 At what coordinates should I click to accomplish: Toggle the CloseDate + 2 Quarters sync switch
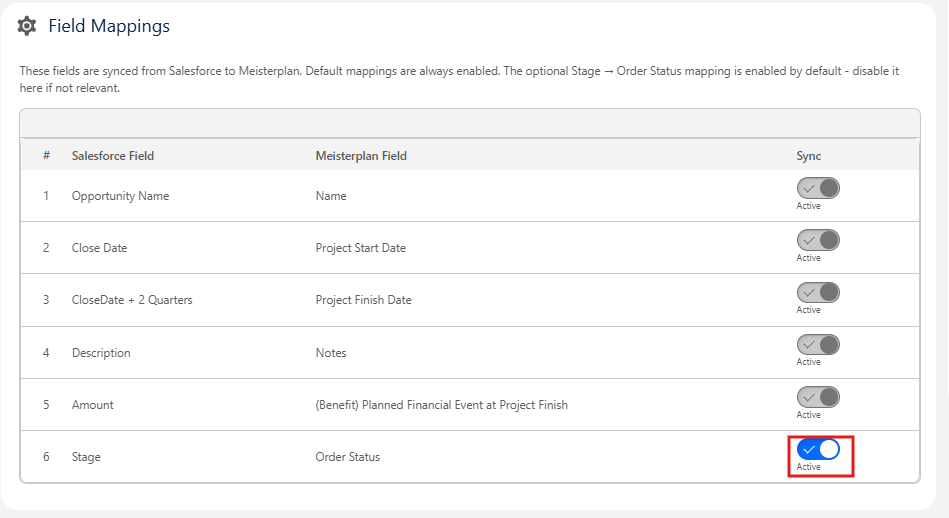pyautogui.click(x=818, y=292)
